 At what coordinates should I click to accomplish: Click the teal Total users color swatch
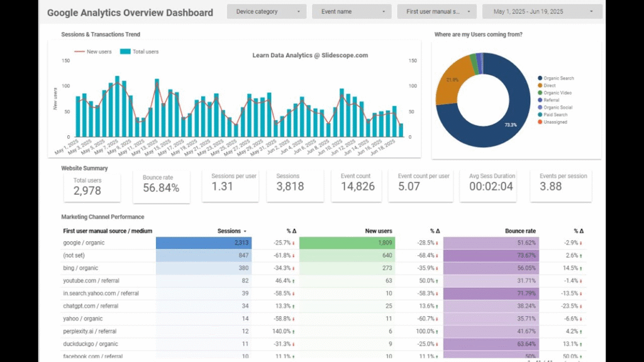[x=125, y=52]
